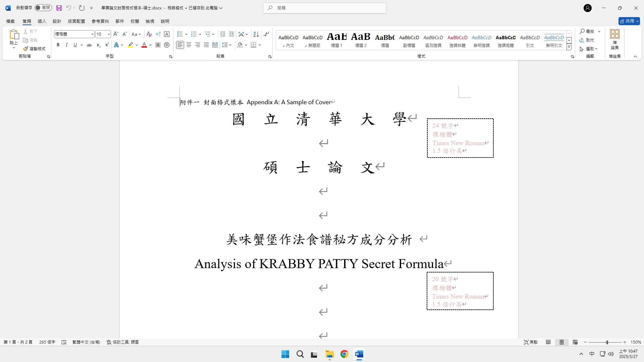Toggle Italic formatting

(66, 45)
